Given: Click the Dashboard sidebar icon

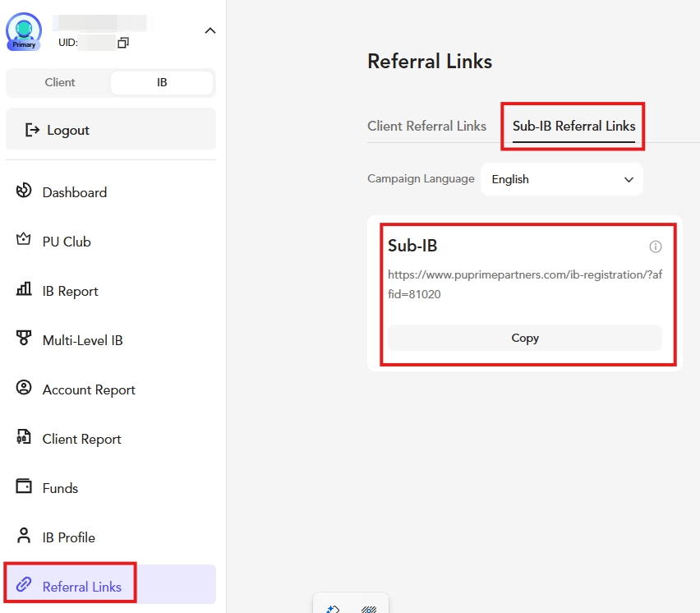Looking at the screenshot, I should (24, 190).
